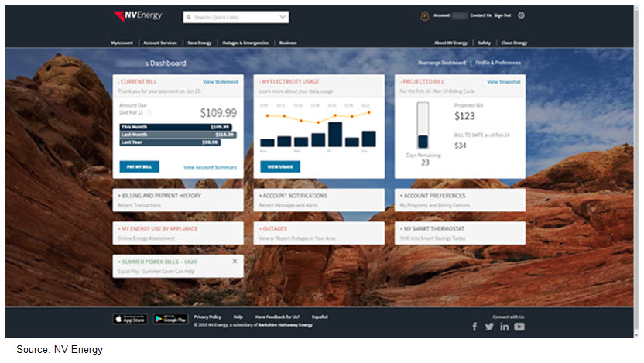Open the Google Play download badge
The image size is (644, 363).
click(x=171, y=319)
